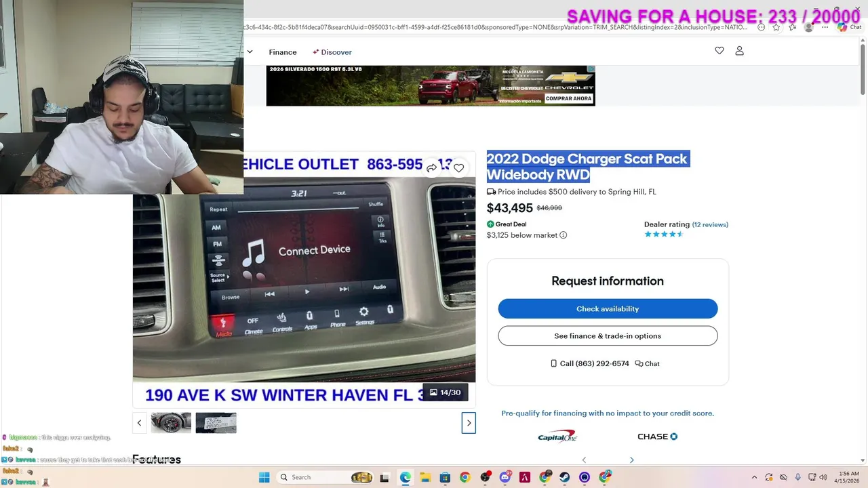Click the Request information heading
This screenshot has height=488, width=868.
608,281
